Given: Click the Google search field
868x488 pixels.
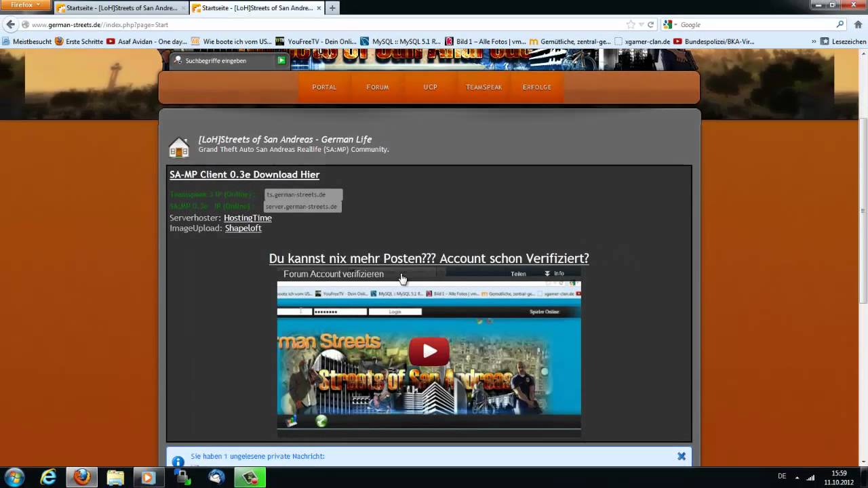Looking at the screenshot, I should tap(754, 24).
